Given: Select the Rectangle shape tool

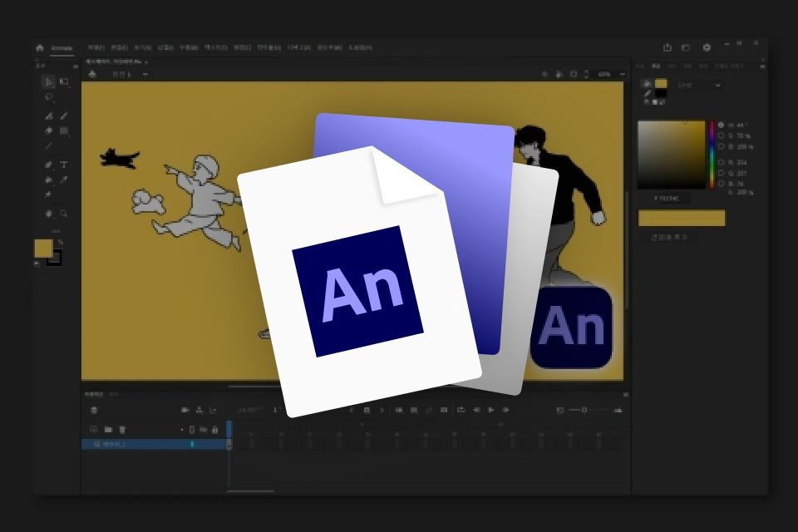Looking at the screenshot, I should point(64,131).
